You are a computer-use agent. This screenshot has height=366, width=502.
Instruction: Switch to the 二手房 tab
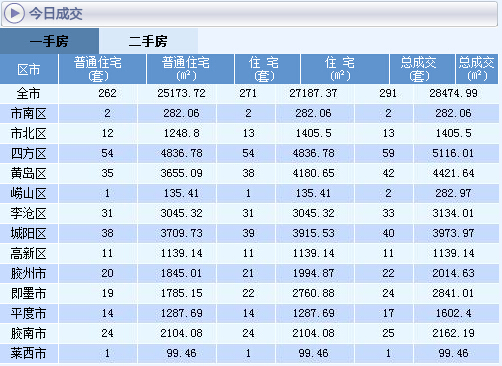pos(148,41)
